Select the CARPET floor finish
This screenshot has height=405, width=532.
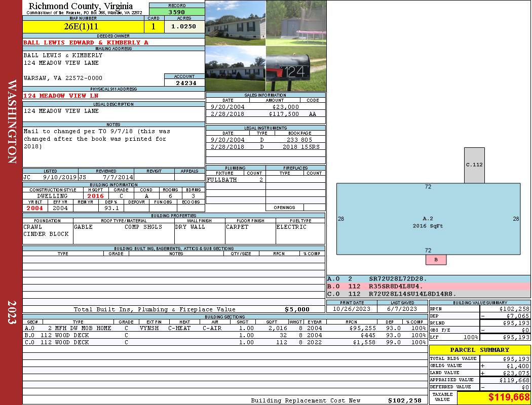tap(237, 227)
